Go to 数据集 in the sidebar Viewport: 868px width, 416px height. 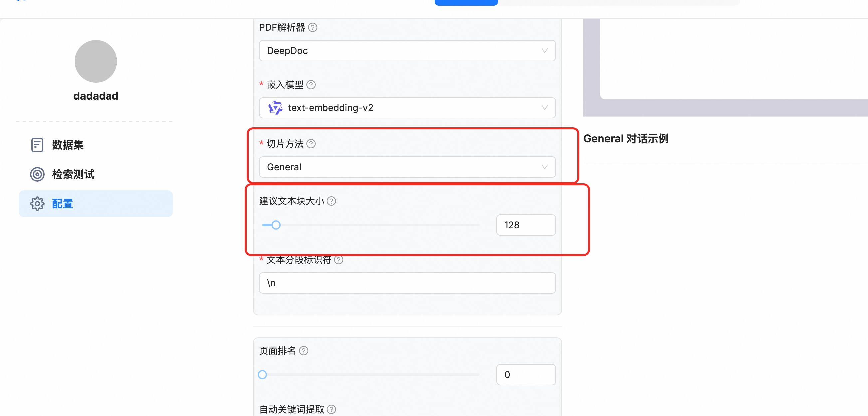[67, 145]
